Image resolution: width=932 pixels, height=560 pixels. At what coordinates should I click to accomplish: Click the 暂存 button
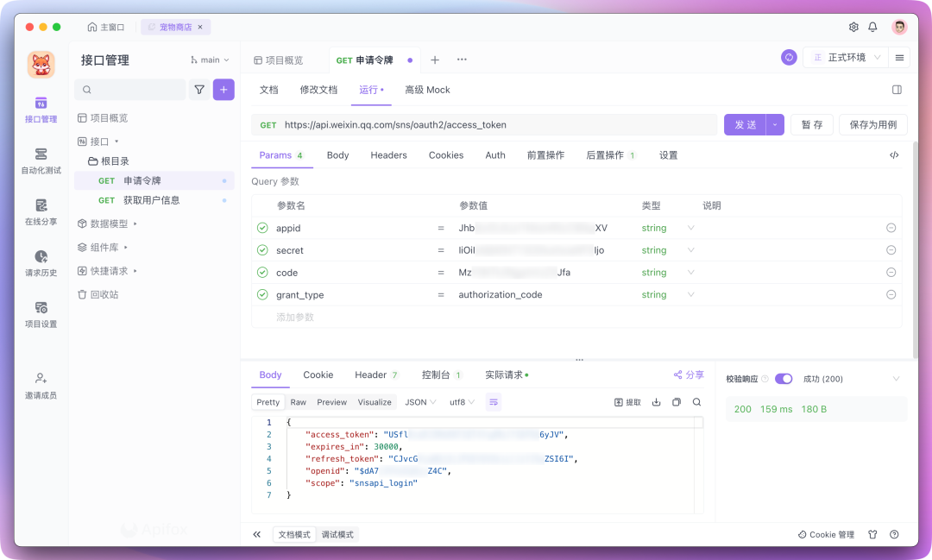tap(812, 125)
